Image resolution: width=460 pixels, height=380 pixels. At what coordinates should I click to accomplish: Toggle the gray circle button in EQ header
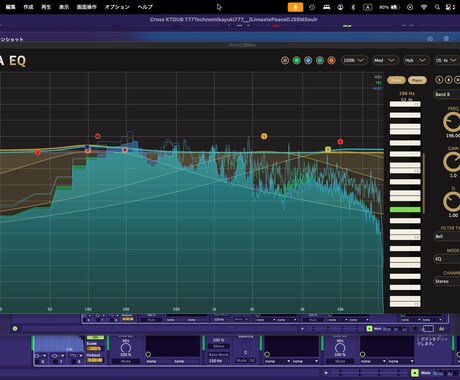coord(285,60)
